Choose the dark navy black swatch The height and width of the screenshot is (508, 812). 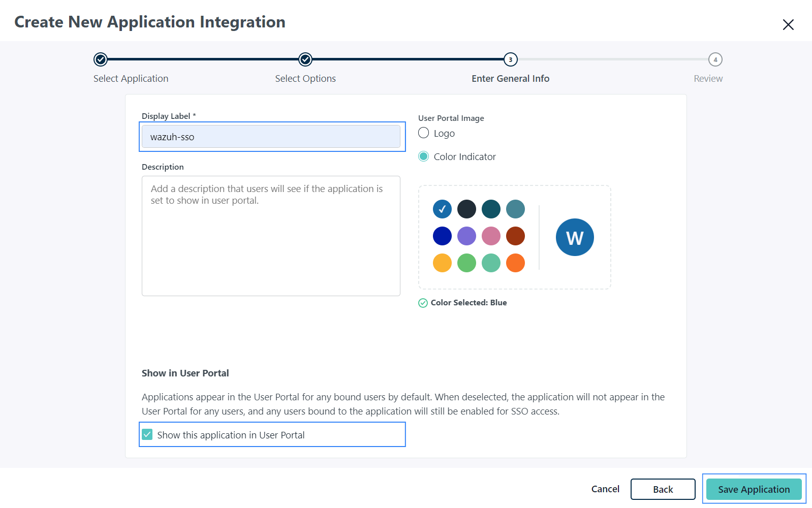click(466, 209)
